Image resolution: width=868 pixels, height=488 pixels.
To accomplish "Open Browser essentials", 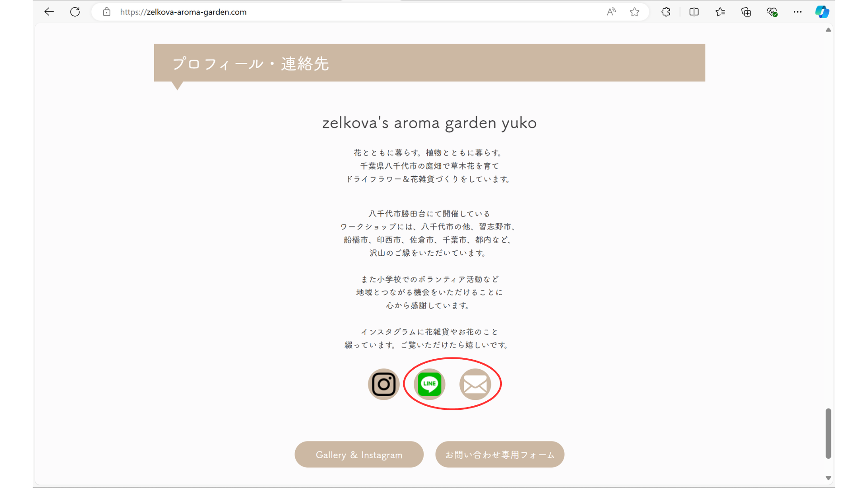I will [772, 12].
